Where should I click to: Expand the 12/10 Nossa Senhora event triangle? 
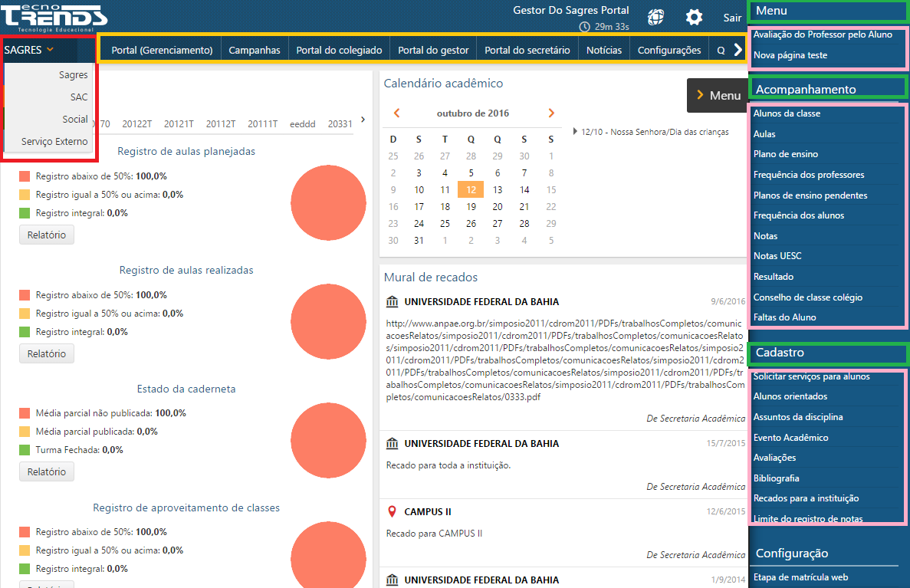(576, 131)
